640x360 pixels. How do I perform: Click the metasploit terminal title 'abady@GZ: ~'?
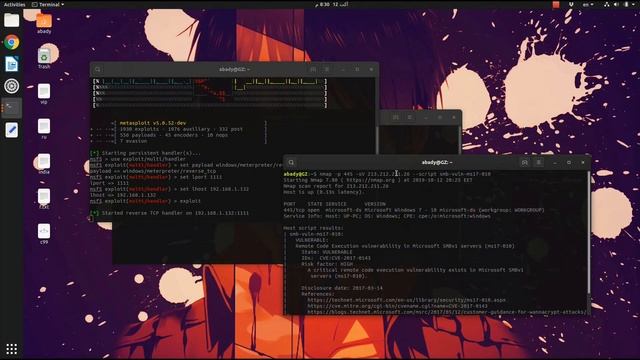coord(234,69)
